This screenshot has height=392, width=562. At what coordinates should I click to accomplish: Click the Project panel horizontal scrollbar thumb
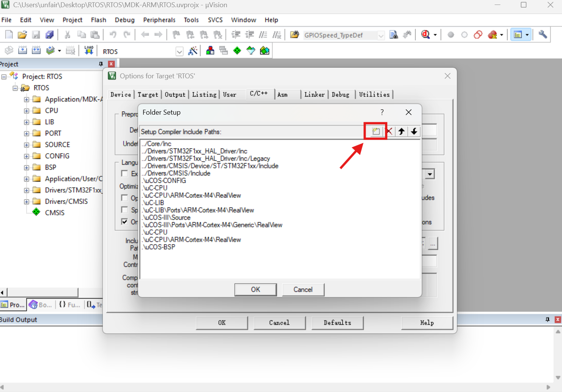coord(43,292)
